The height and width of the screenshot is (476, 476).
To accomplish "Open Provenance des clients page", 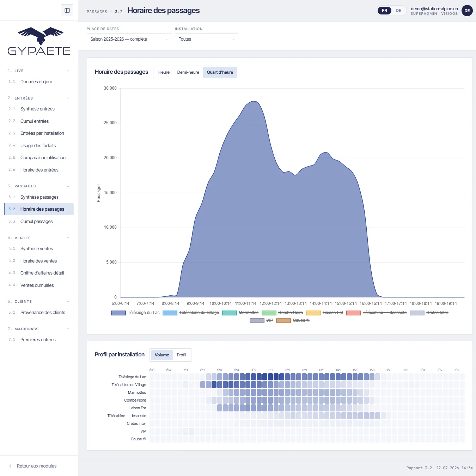I will [39, 313].
